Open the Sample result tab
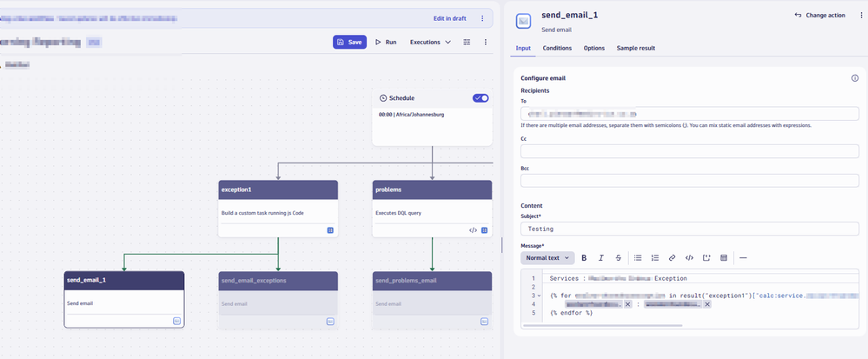868x359 pixels. pos(636,49)
